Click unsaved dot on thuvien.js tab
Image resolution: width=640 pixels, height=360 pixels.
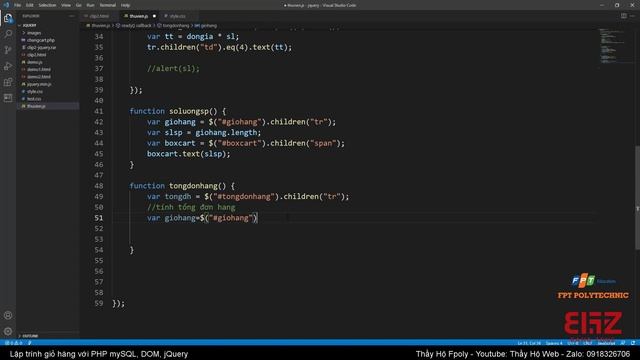point(154,16)
